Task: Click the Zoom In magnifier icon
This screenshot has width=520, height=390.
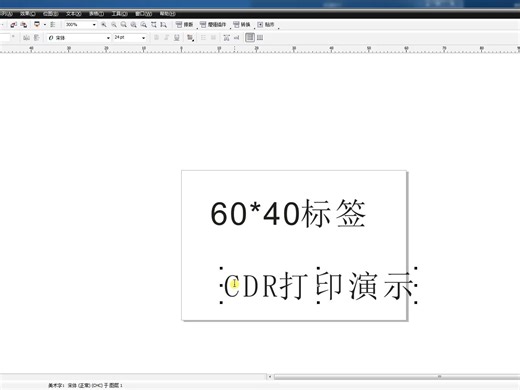Action: click(104, 25)
